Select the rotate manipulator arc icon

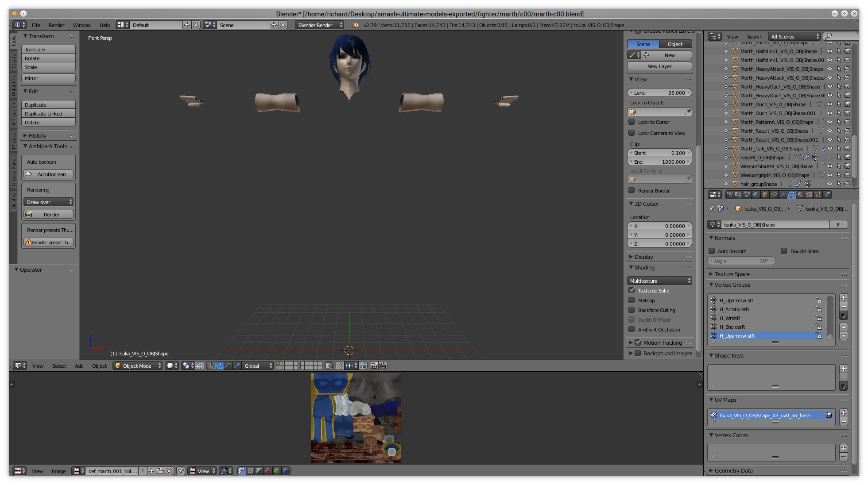click(228, 366)
